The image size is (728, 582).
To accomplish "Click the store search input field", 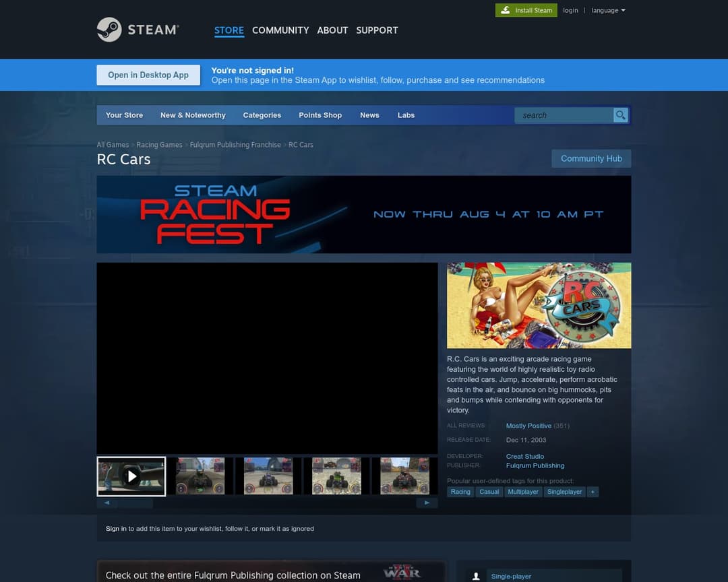I will 565,115.
